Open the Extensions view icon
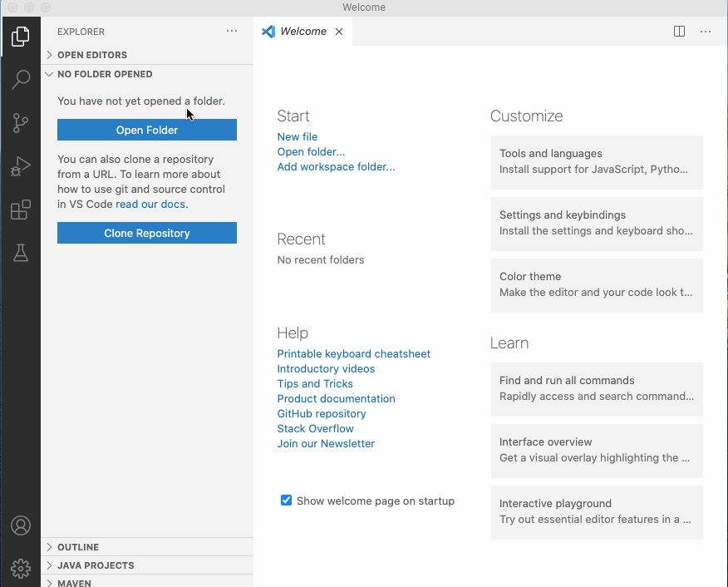 coord(21,210)
